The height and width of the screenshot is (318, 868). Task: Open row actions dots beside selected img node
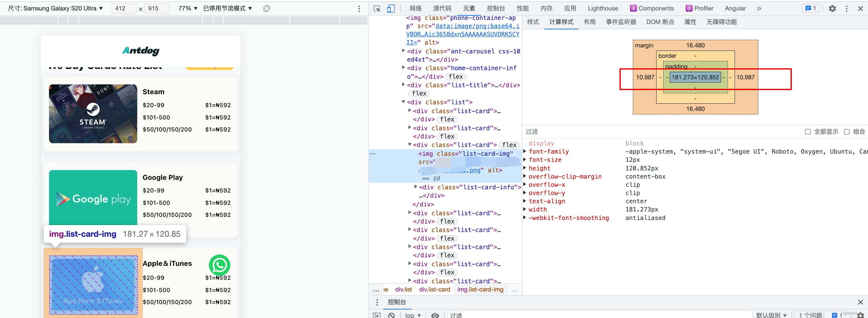click(373, 154)
